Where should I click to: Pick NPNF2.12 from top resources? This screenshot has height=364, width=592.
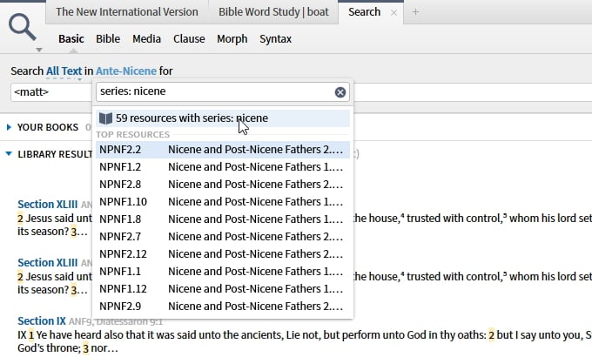pos(222,253)
